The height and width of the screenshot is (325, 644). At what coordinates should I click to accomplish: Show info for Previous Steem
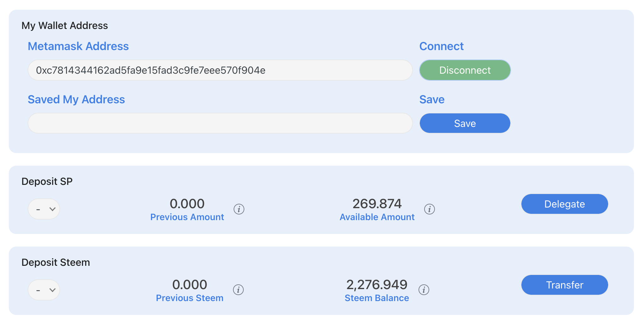click(238, 290)
